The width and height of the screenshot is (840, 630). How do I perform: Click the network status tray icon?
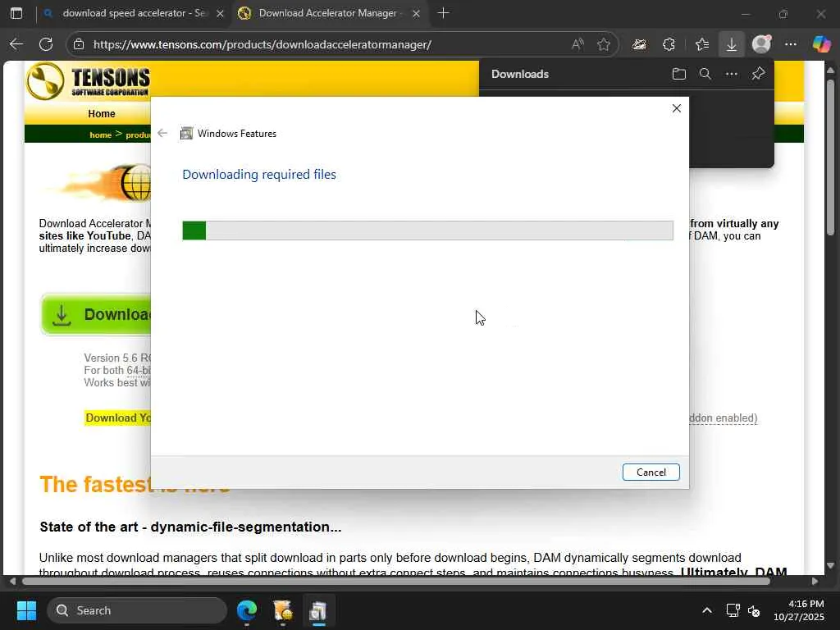733,610
